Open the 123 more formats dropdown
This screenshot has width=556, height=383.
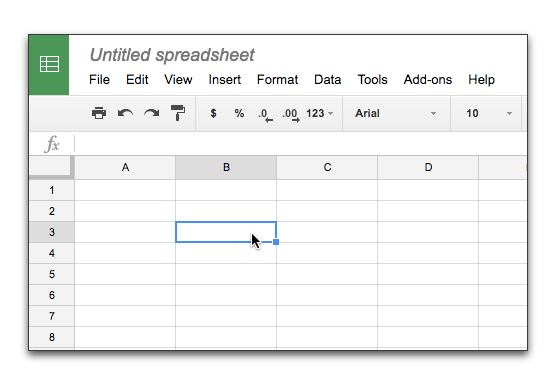319,113
